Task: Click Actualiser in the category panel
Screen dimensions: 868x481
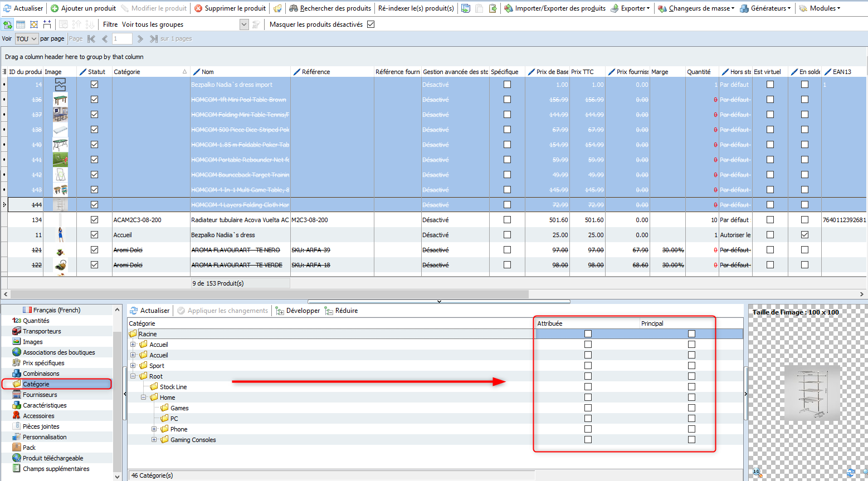Action: (x=149, y=311)
